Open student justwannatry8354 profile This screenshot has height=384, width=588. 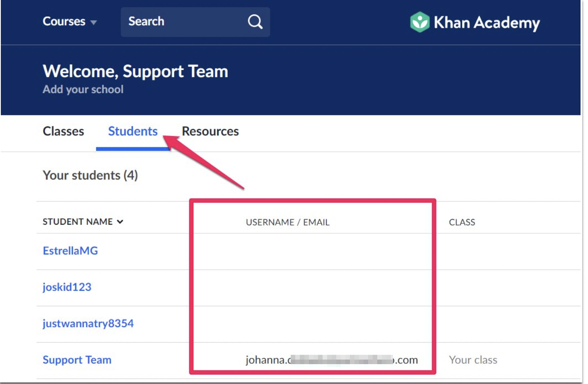tap(88, 324)
